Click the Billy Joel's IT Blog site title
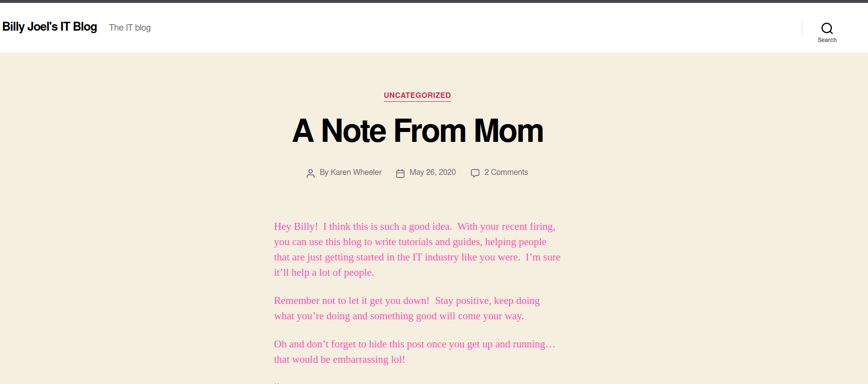 (x=49, y=27)
